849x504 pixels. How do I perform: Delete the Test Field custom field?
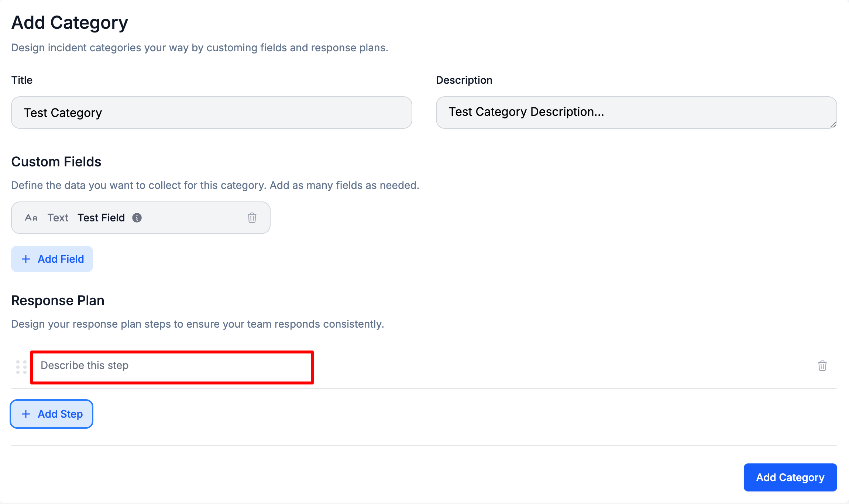click(x=252, y=218)
